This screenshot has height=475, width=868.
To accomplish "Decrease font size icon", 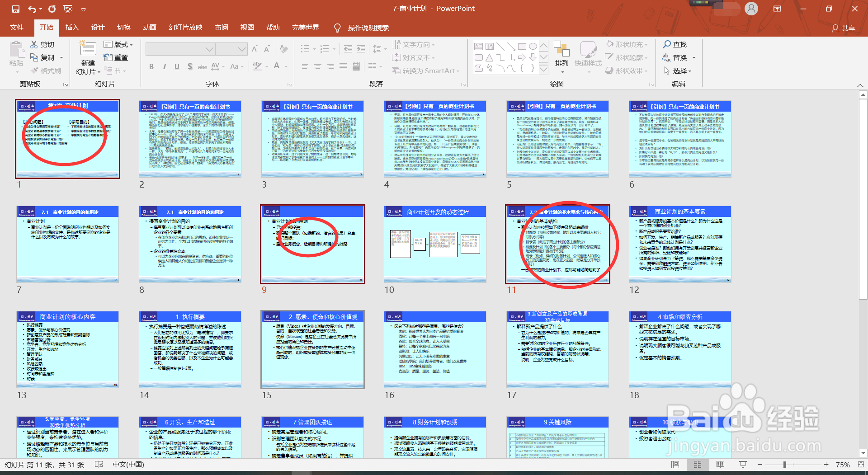I will point(267,49).
